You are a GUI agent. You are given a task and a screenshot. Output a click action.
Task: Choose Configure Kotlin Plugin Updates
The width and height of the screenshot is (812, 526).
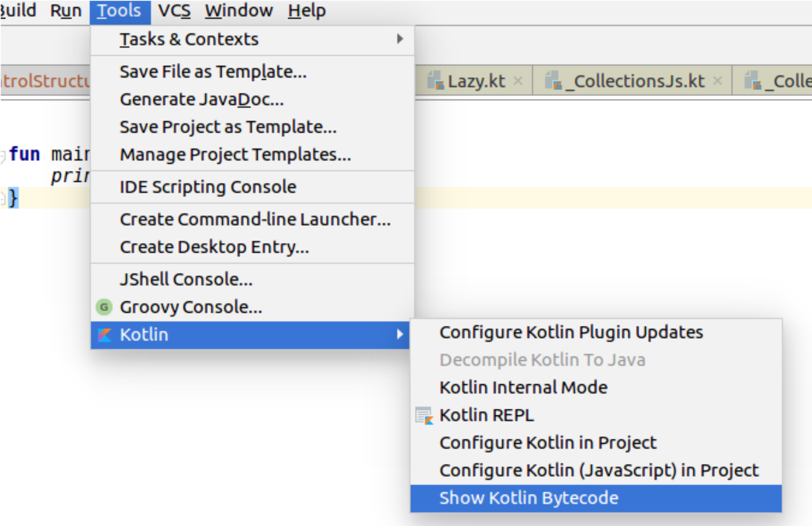coord(571,333)
